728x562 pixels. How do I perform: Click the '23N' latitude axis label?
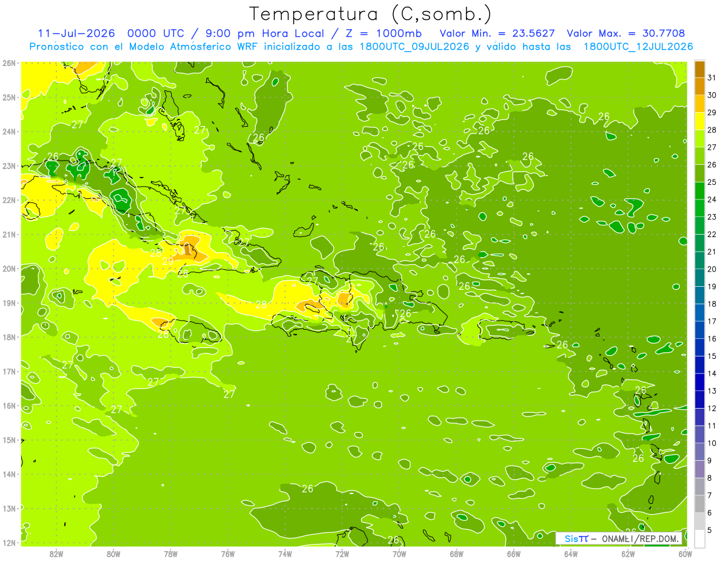click(x=9, y=166)
